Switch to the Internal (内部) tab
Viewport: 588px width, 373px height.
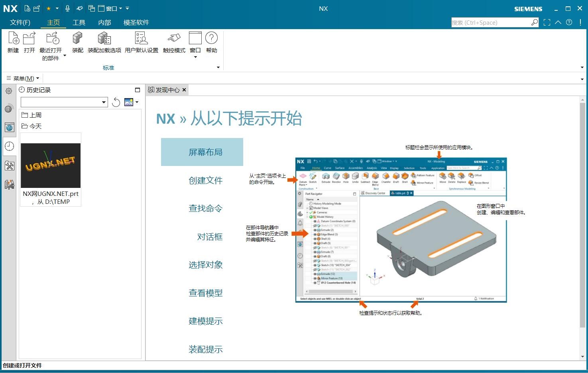pos(104,22)
